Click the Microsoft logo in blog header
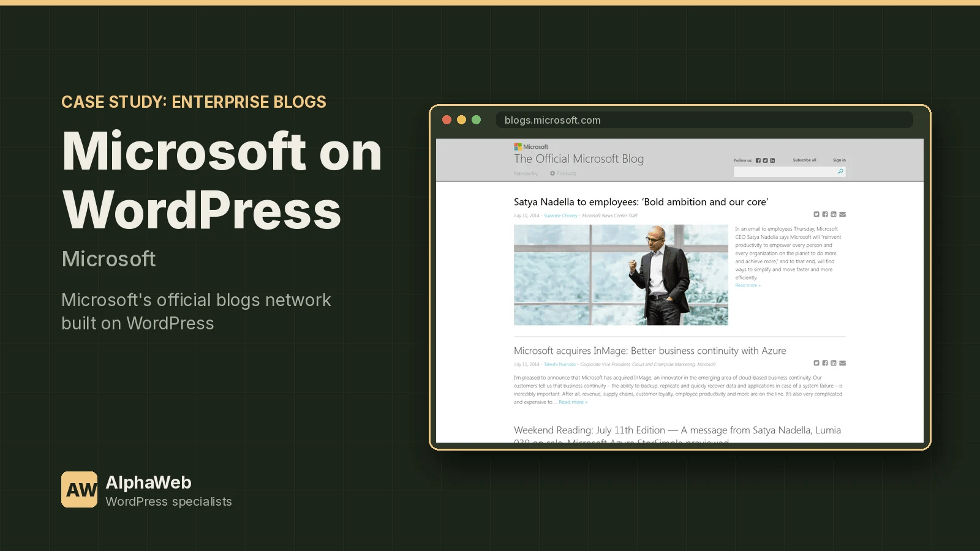 click(531, 147)
